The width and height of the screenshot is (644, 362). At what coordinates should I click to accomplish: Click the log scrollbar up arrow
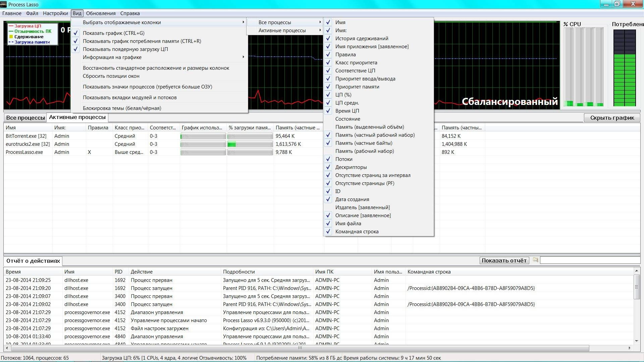637,271
